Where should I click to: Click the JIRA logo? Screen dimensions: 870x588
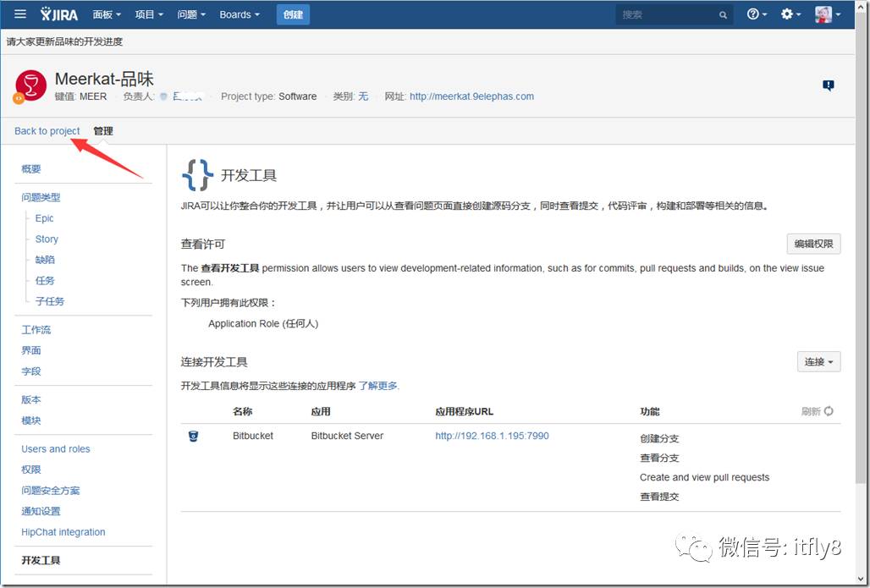coord(58,14)
